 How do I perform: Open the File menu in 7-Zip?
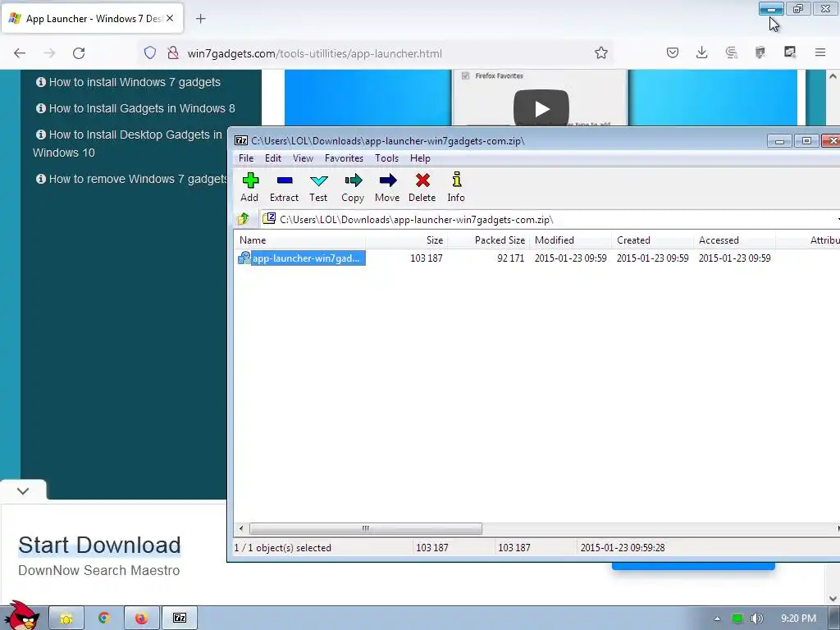(x=246, y=158)
